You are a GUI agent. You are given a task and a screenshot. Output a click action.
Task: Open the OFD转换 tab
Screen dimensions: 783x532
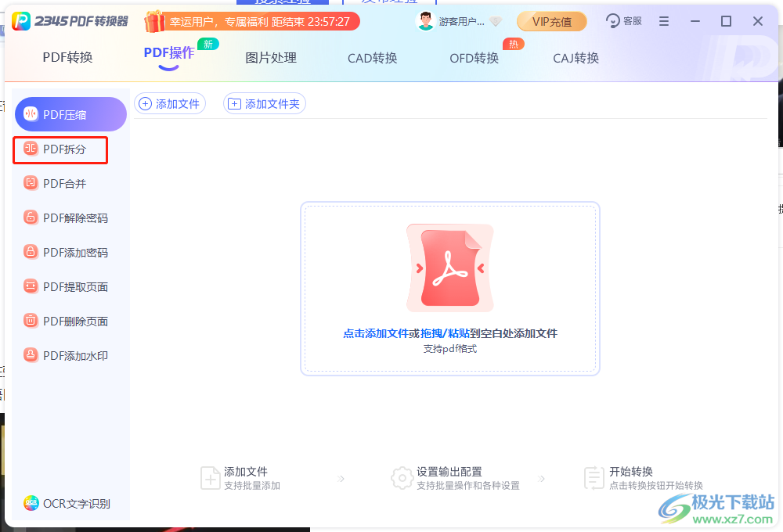(474, 58)
